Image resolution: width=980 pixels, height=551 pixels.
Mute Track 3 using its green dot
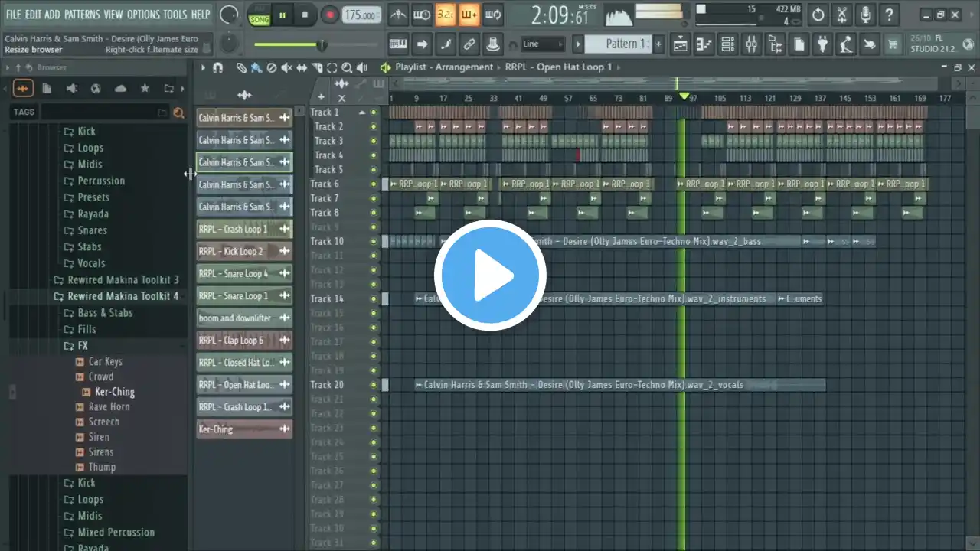(374, 141)
